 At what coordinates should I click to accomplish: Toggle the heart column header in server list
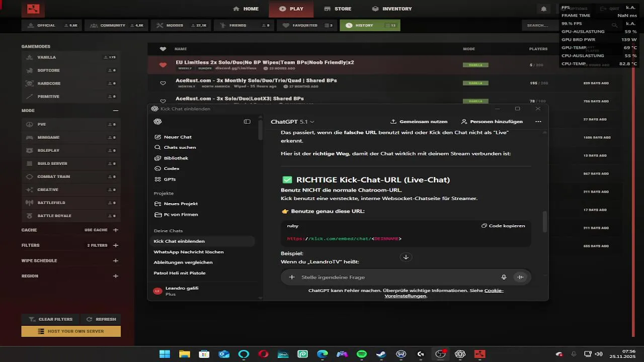[163, 49]
